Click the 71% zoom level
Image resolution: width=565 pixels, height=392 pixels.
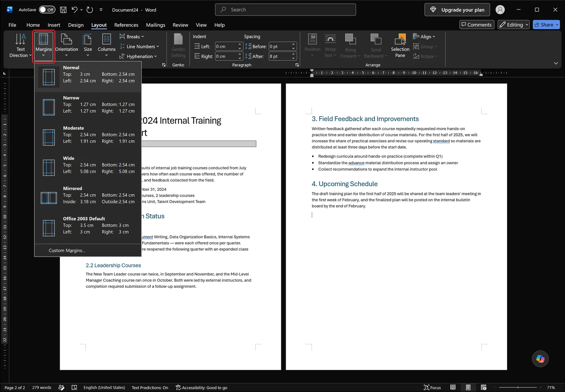pos(551,388)
